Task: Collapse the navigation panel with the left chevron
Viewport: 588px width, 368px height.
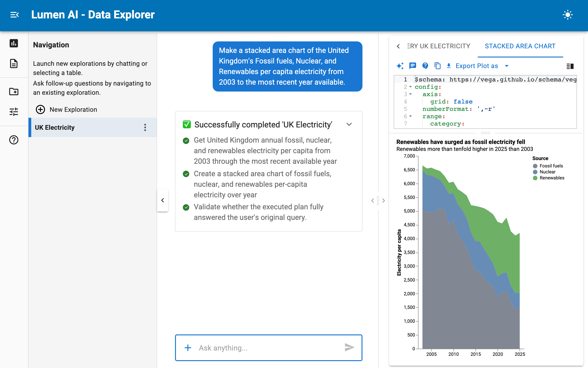Action: 163,200
